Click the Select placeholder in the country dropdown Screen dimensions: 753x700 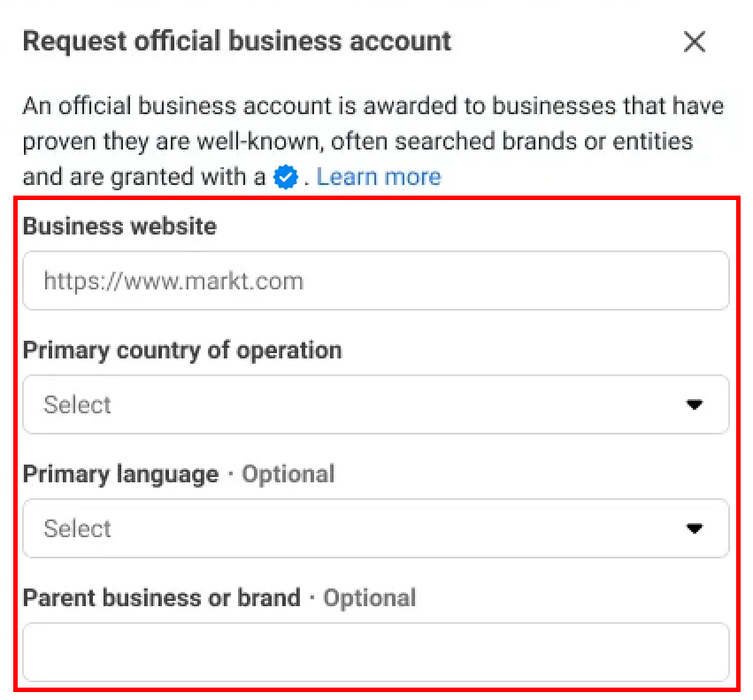tap(77, 404)
